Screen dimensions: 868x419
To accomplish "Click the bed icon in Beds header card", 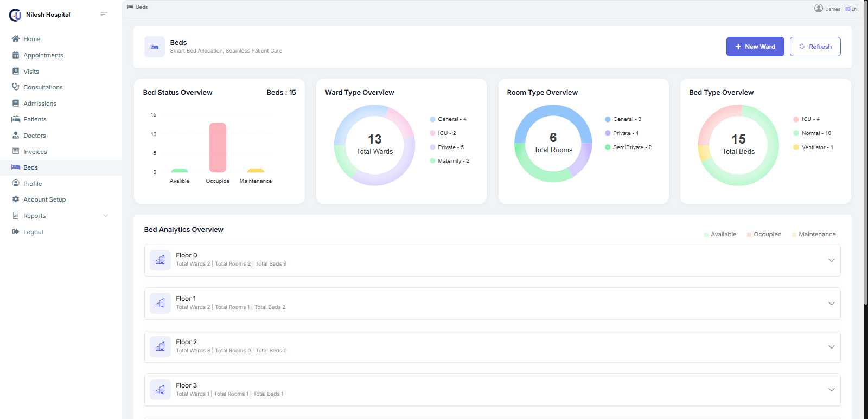I will tap(155, 47).
